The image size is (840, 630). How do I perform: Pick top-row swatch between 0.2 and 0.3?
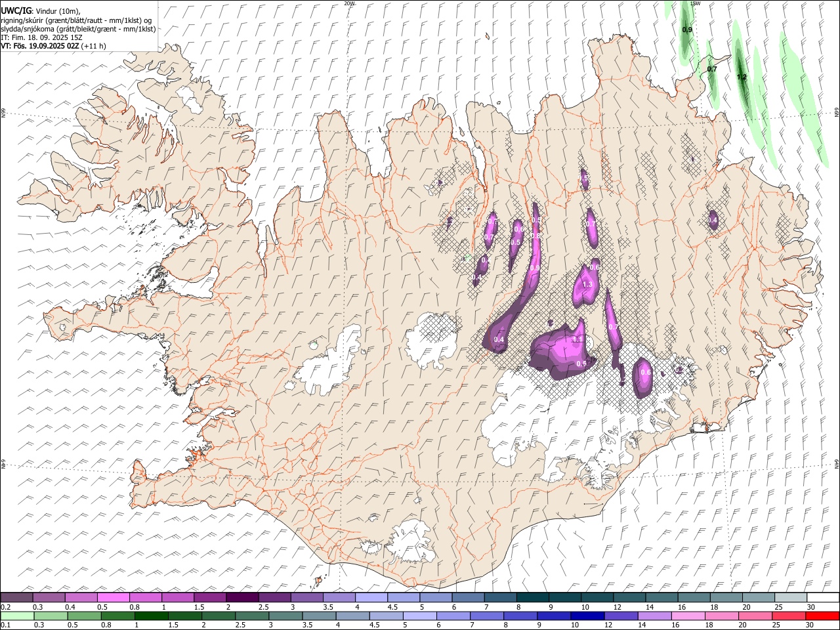click(16, 597)
